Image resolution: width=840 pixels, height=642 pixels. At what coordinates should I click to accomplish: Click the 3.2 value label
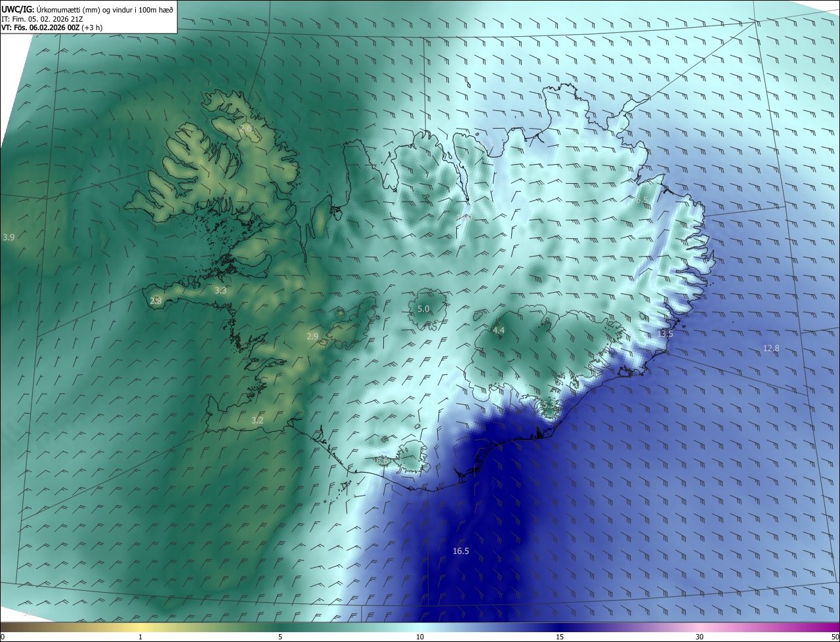click(257, 420)
